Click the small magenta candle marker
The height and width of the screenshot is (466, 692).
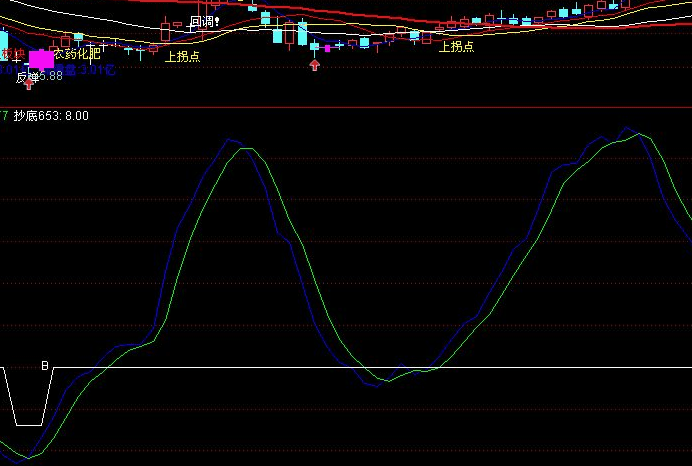pos(327,48)
